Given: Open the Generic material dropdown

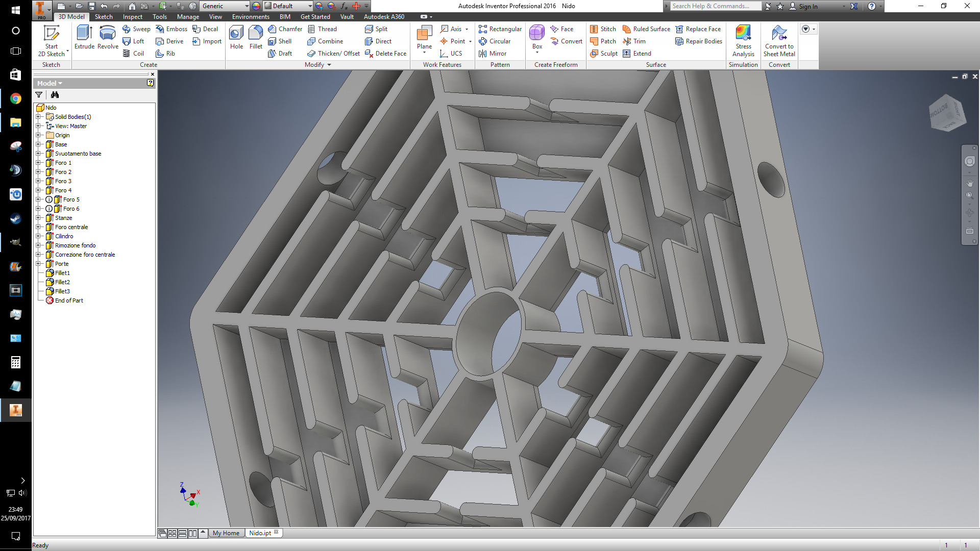Looking at the screenshot, I should pos(247,6).
